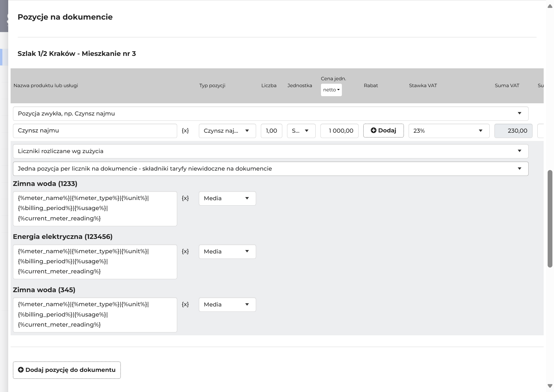
Task: Edit the 'Czynsz najmu' product name field
Action: click(95, 131)
